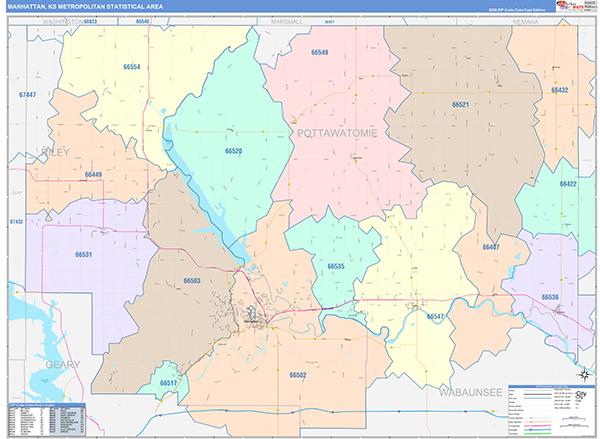Viewport: 600px width, 439px height.
Task: Select ZIP code label 66548
Action: pos(142,21)
